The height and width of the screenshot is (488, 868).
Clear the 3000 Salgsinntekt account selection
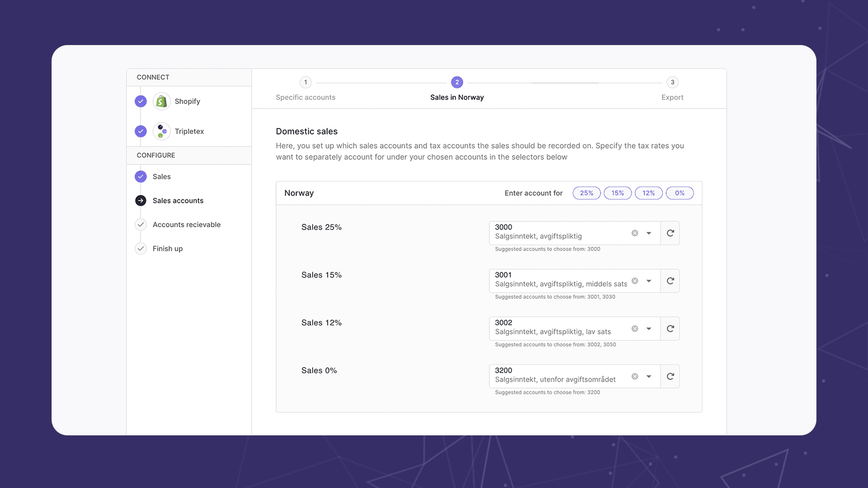[635, 233]
